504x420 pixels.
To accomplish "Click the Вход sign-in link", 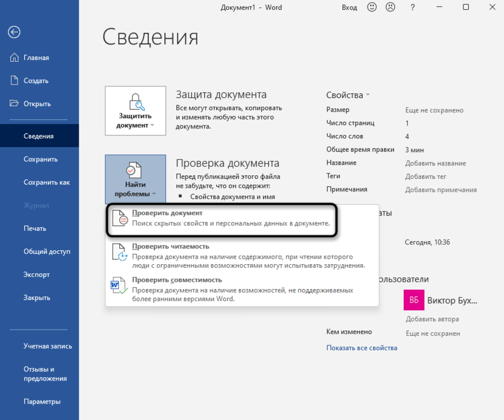I will [x=350, y=7].
